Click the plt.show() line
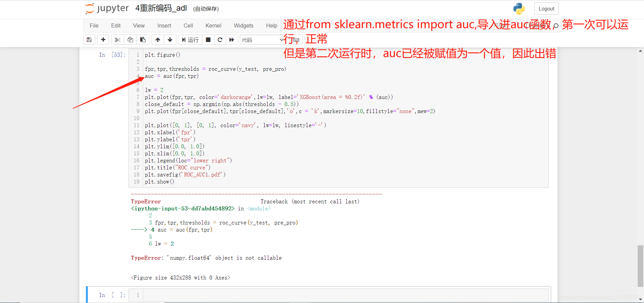This screenshot has height=303, width=644. click(159, 182)
